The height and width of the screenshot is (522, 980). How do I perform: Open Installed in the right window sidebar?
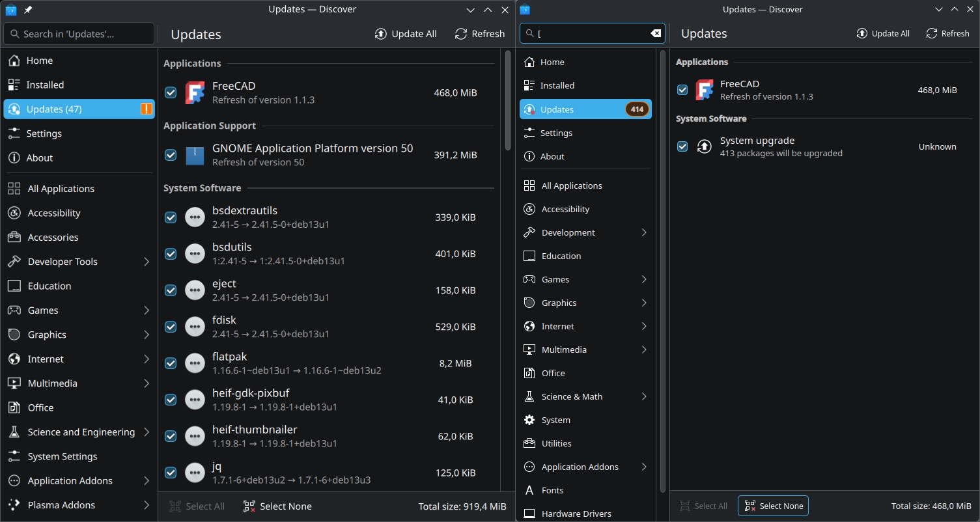click(585, 85)
